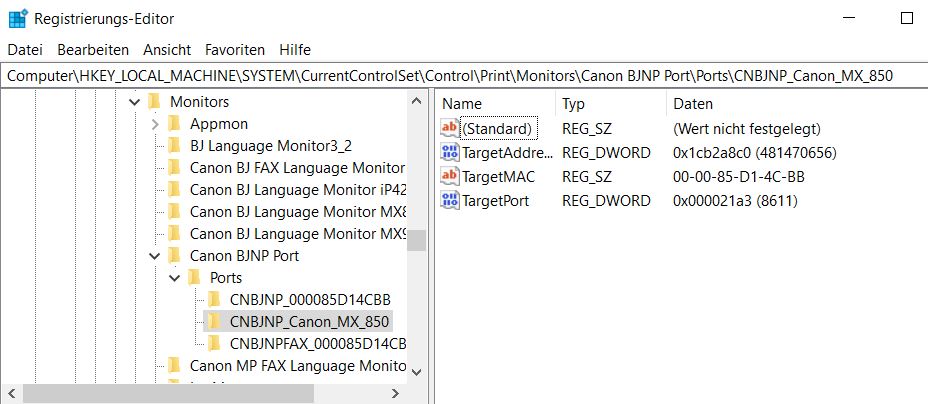Viewport: 928px width, 404px height.
Task: Click the Registrierungs-Editor app icon in title bar
Action: click(x=18, y=18)
